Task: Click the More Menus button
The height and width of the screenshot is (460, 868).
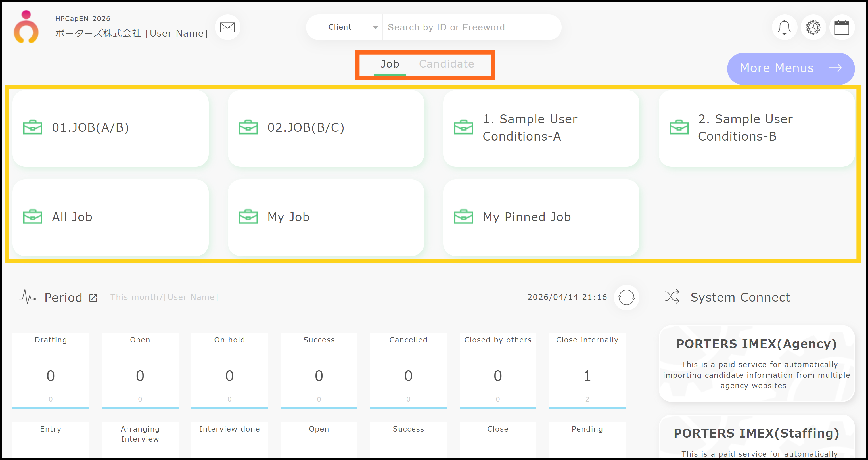Action: [790, 68]
